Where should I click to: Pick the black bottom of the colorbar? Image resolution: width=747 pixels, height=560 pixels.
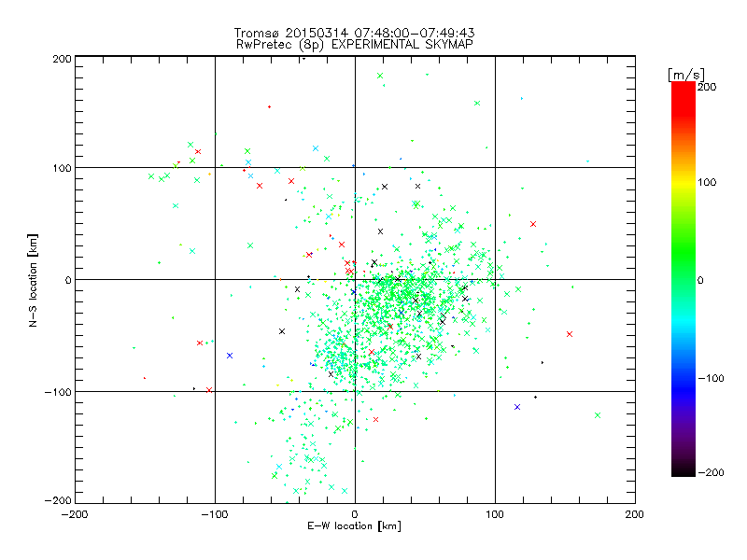tap(684, 471)
